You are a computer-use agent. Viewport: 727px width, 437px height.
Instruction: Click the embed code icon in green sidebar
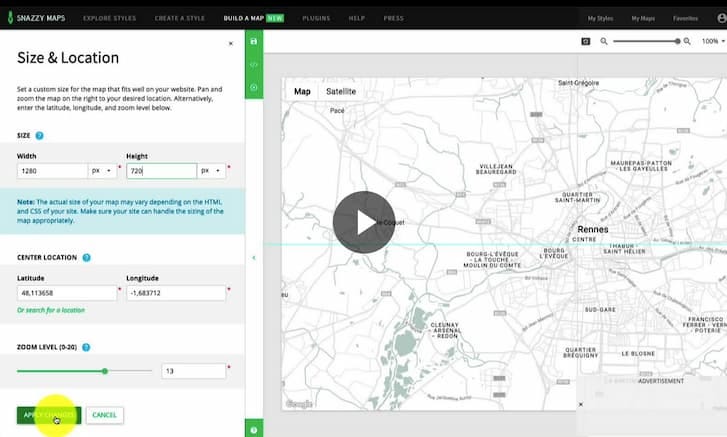coord(254,64)
